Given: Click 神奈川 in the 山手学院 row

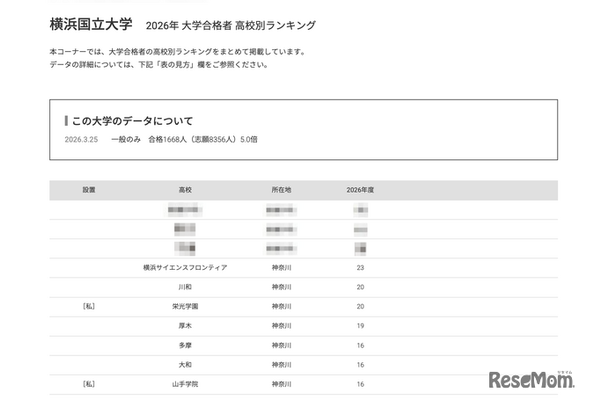Looking at the screenshot, I should click(x=281, y=384).
